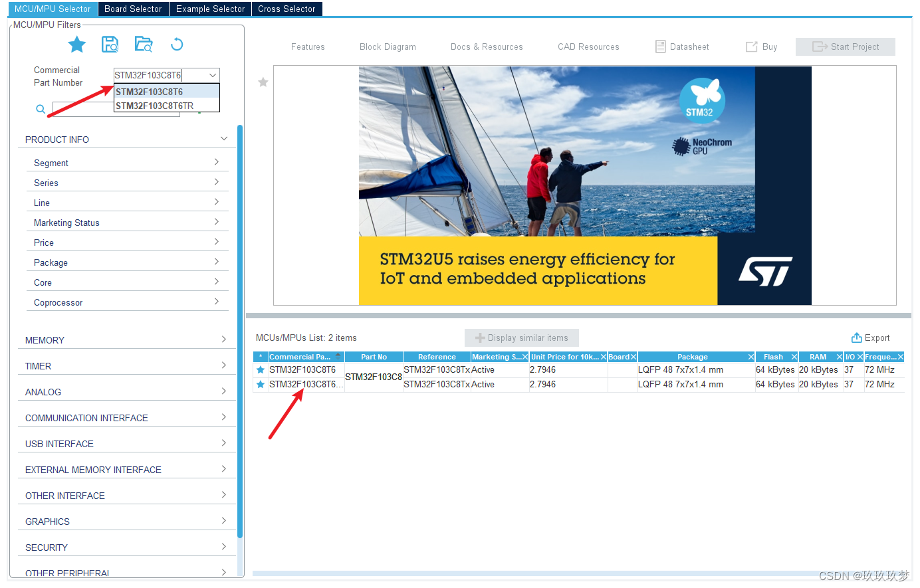Expand the OTHER INTERFACE section

(x=224, y=495)
